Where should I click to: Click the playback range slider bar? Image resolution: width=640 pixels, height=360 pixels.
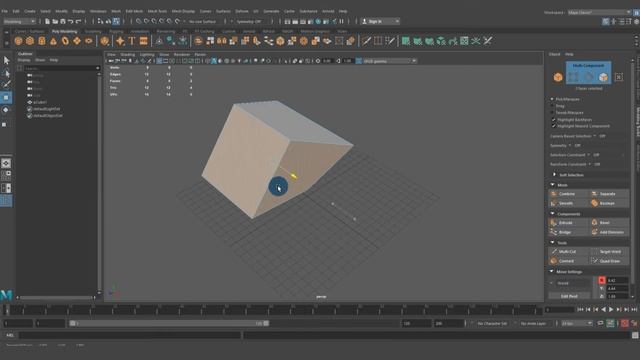[169, 323]
